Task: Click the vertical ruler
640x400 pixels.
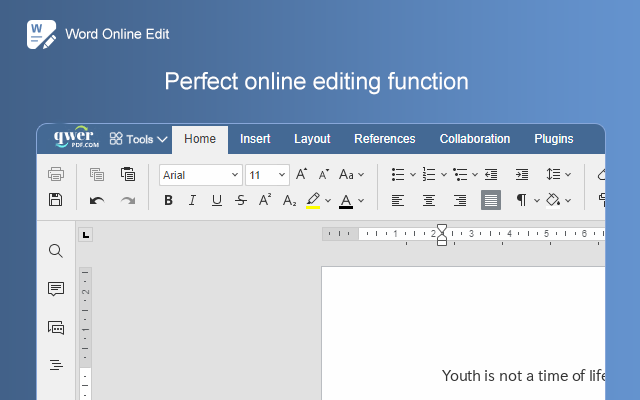Action: [85, 333]
